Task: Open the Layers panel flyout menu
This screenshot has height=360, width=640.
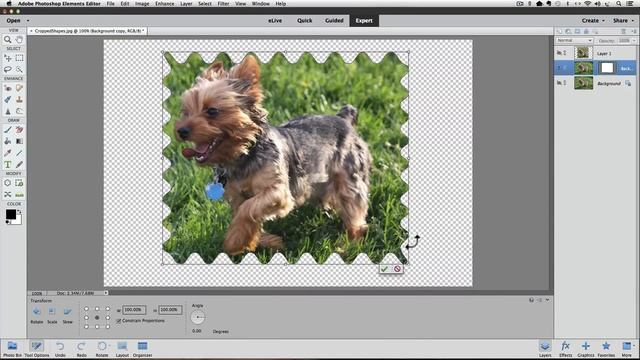Action: [x=633, y=31]
